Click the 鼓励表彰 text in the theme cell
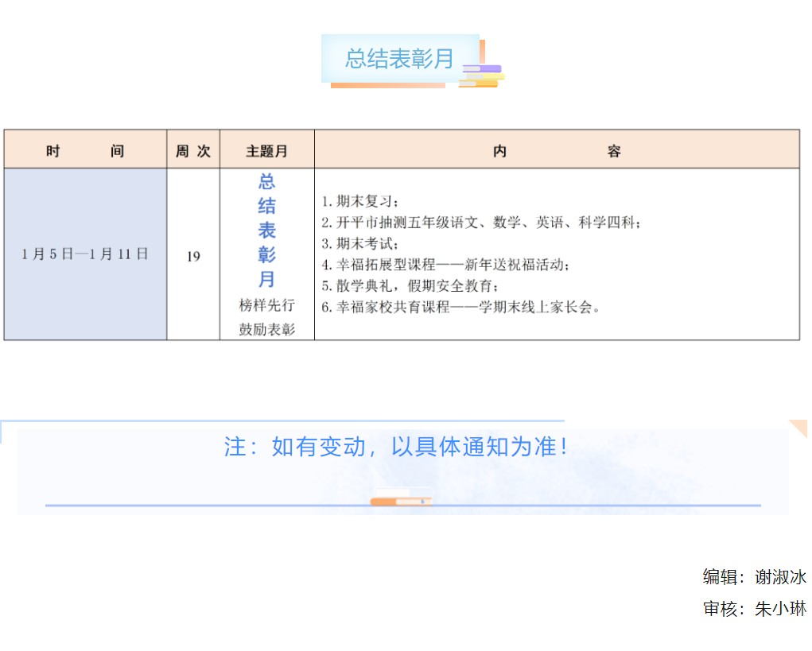Viewport: 812px width, 651px height. pyautogui.click(x=266, y=329)
